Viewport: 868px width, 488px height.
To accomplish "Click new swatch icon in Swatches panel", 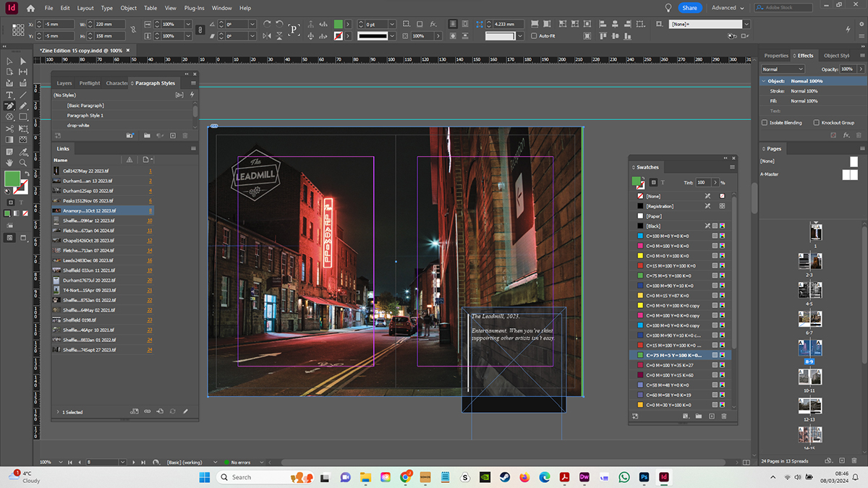I will pos(712,416).
